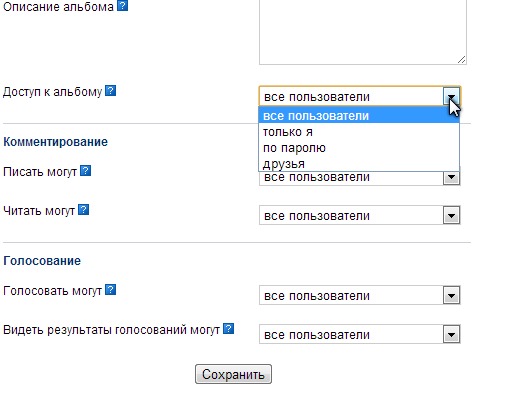Open help icon beside Описание альбома
This screenshot has height=407, width=522.
point(123,5)
